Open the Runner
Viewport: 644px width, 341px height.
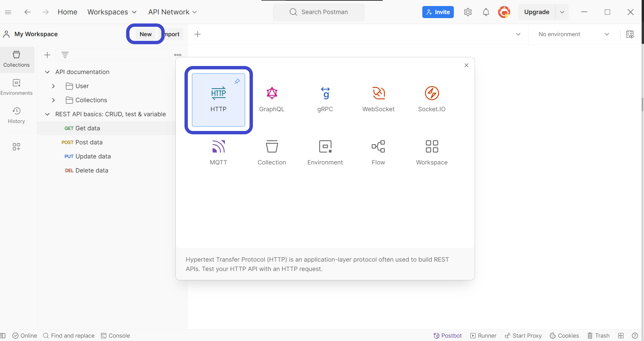click(483, 336)
